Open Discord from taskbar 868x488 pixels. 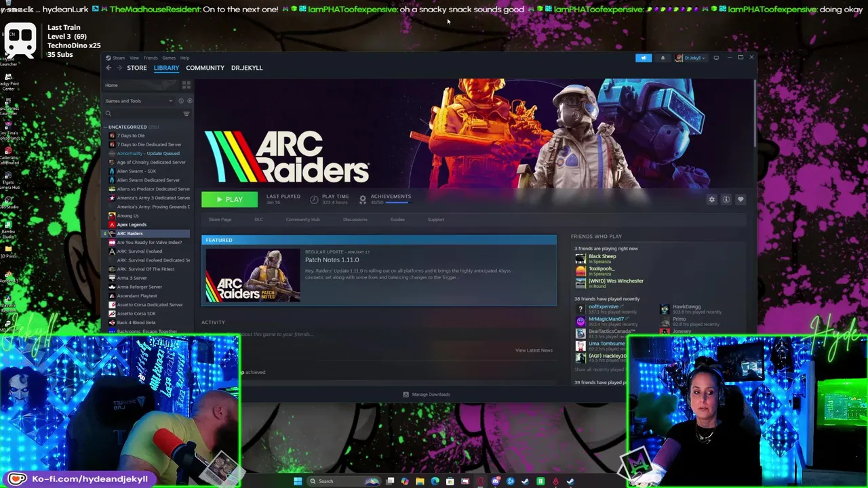[496, 481]
